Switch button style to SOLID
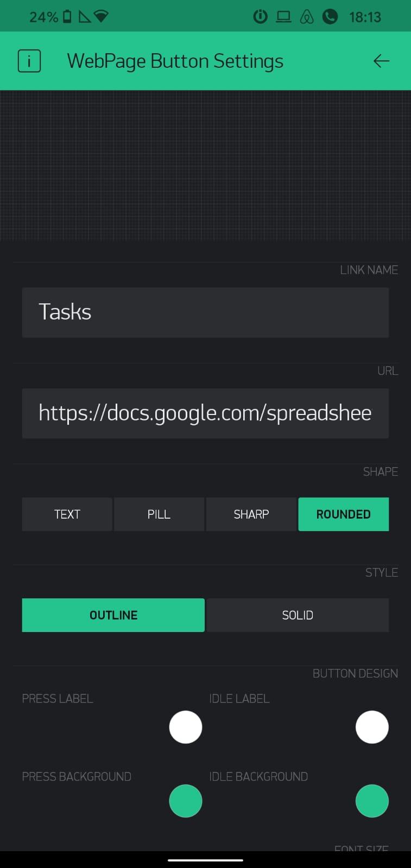The width and height of the screenshot is (411, 868). coord(298,615)
